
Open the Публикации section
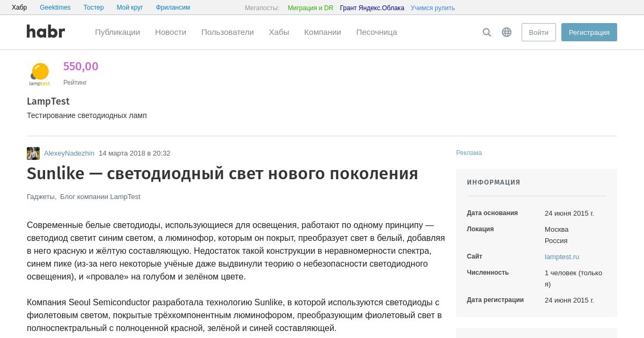pyautogui.click(x=118, y=32)
